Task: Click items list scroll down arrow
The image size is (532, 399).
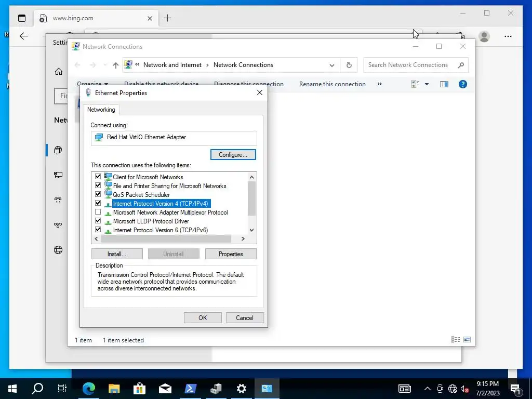Action: click(x=251, y=230)
